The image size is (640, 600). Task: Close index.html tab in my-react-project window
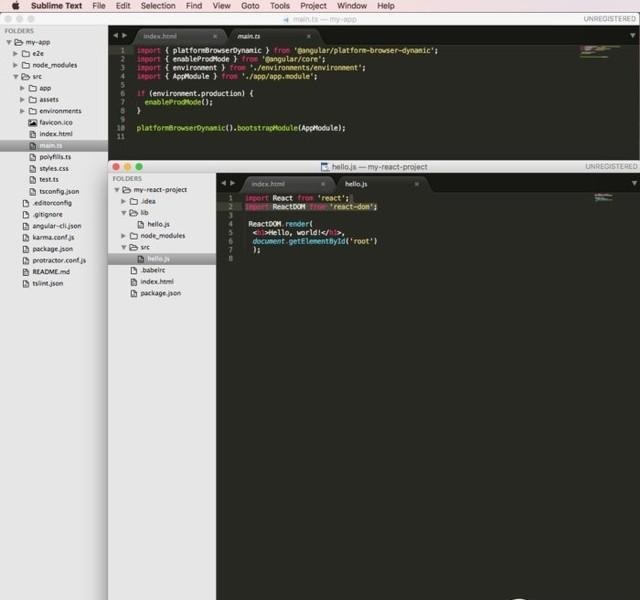point(322,184)
